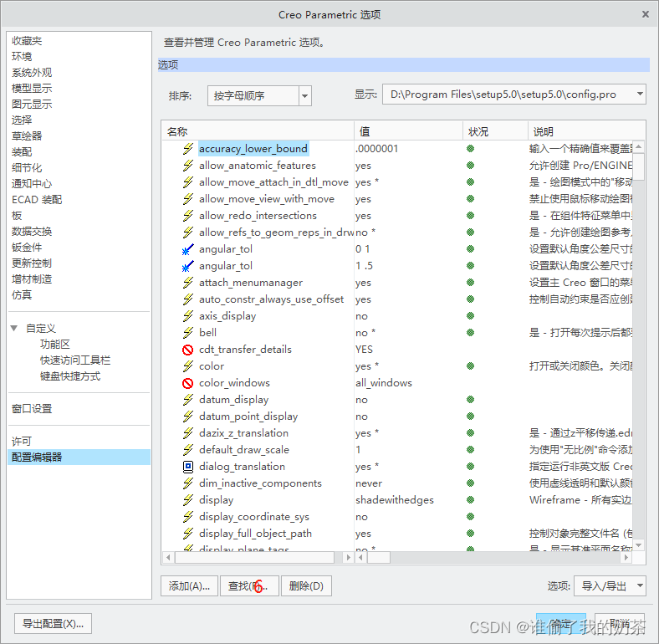
Task: Click lightning icon beside allow_move_view_with_move
Action: click(188, 199)
